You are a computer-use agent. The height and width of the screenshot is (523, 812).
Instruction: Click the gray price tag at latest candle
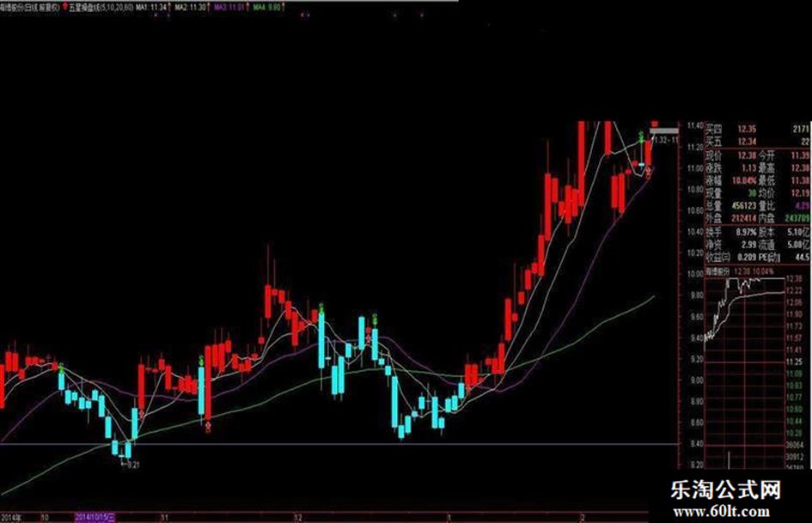664,131
